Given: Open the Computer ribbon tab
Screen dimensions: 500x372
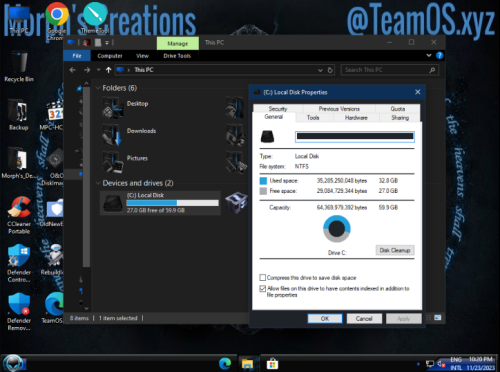Looking at the screenshot, I should pos(110,56).
